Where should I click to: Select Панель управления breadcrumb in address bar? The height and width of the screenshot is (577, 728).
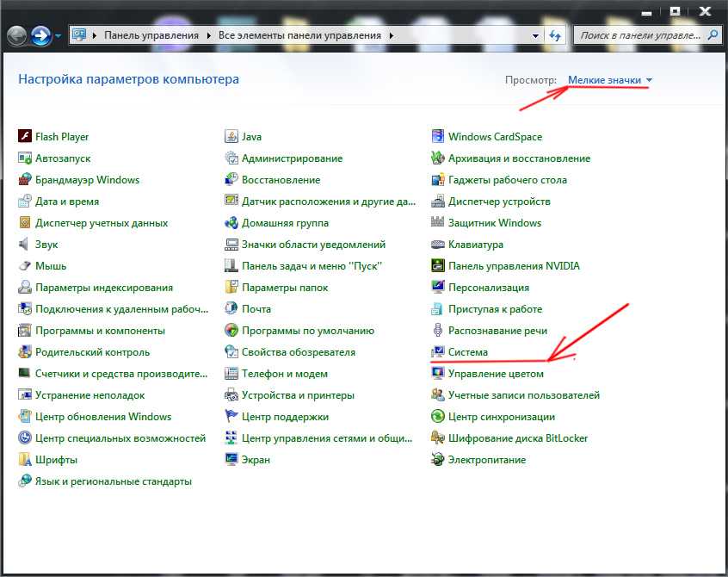[x=151, y=35]
